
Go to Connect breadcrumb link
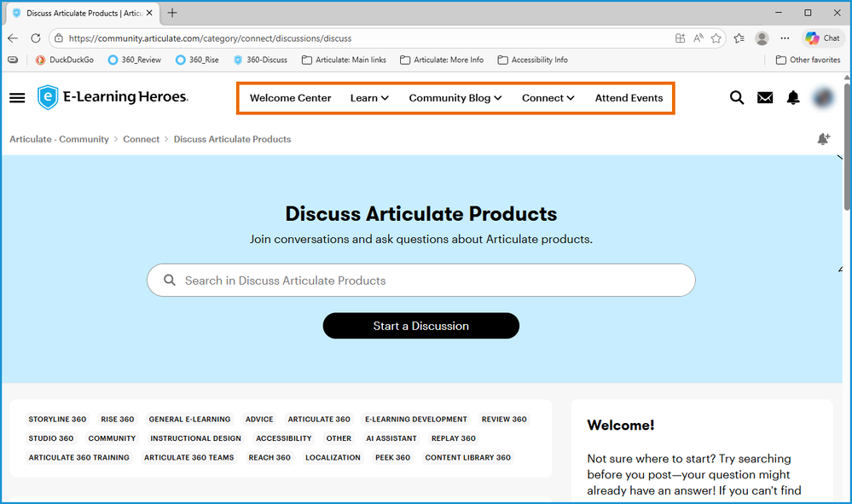coord(142,139)
